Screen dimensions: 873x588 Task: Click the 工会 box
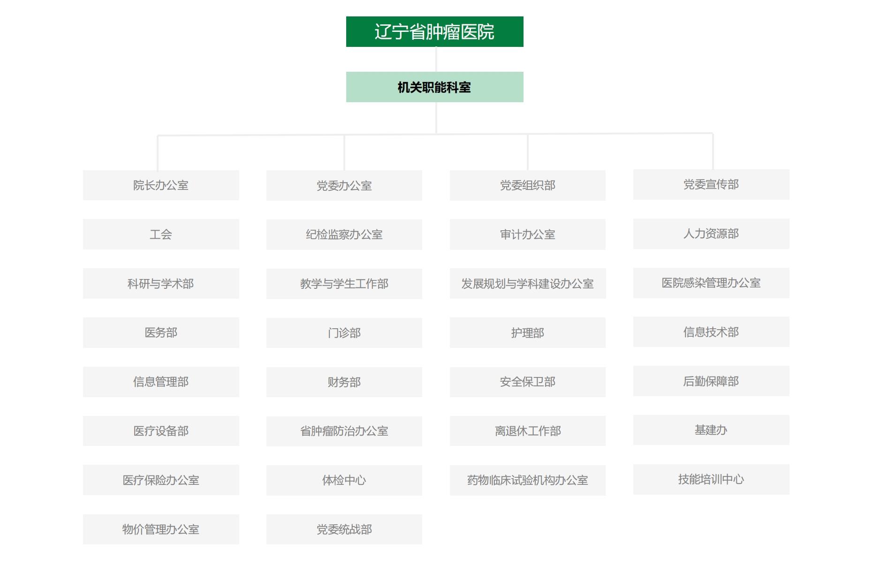click(161, 234)
